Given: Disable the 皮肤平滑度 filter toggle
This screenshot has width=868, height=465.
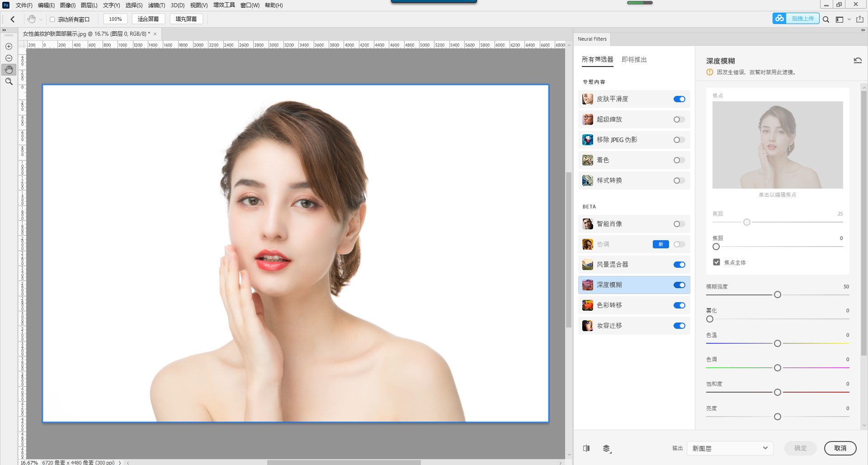Looking at the screenshot, I should (679, 99).
